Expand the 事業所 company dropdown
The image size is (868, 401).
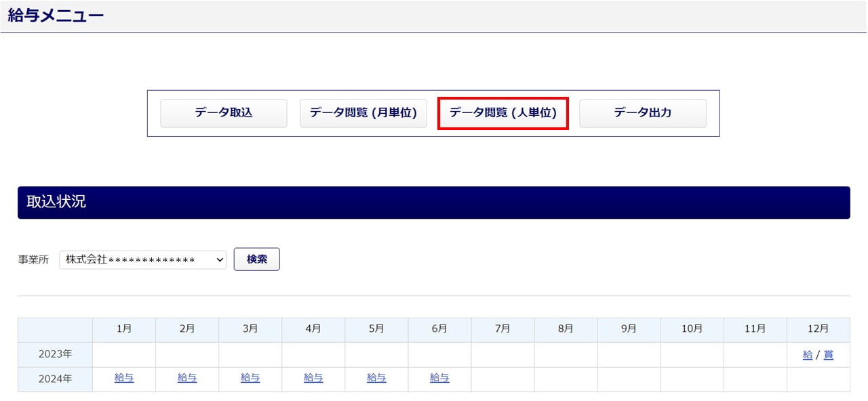tap(142, 259)
